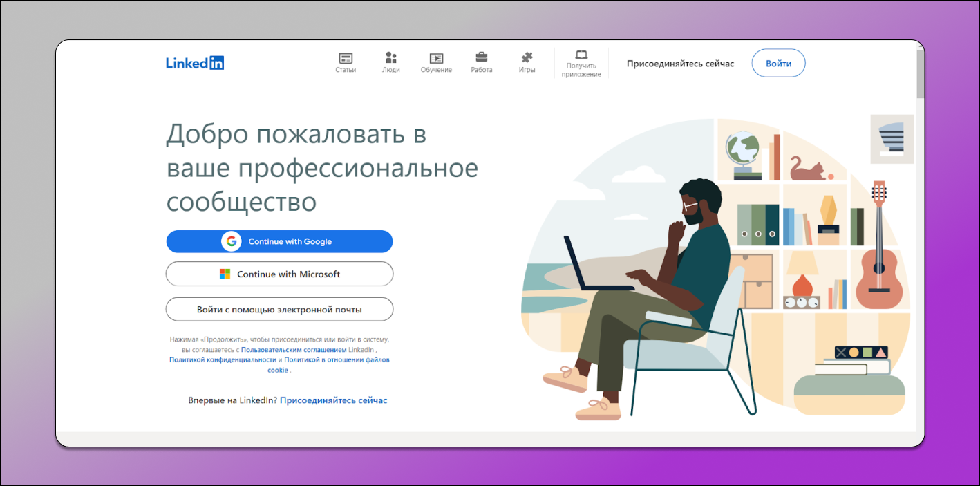Click the LinkedIn logo
Image resolution: width=980 pixels, height=486 pixels.
point(194,62)
